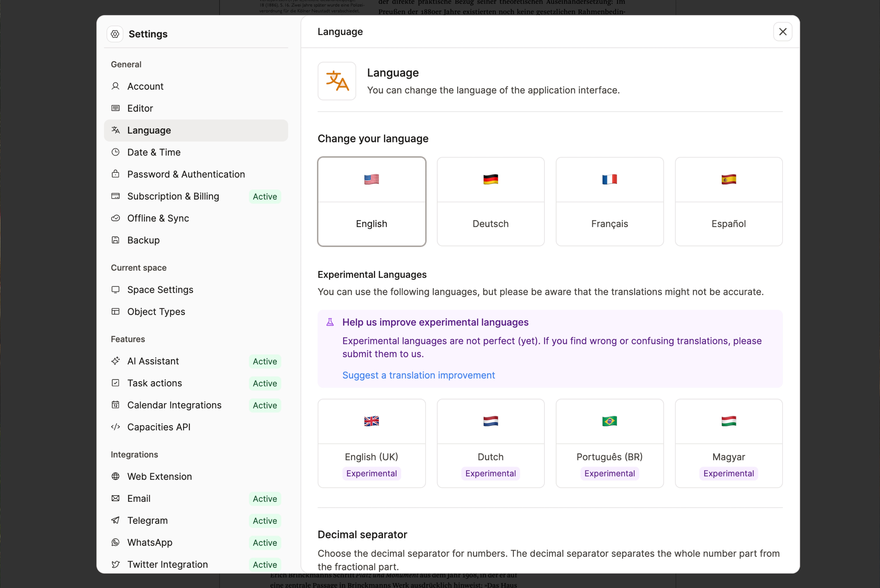Image resolution: width=880 pixels, height=588 pixels.
Task: Click the Capacities API code icon
Action: point(115,427)
